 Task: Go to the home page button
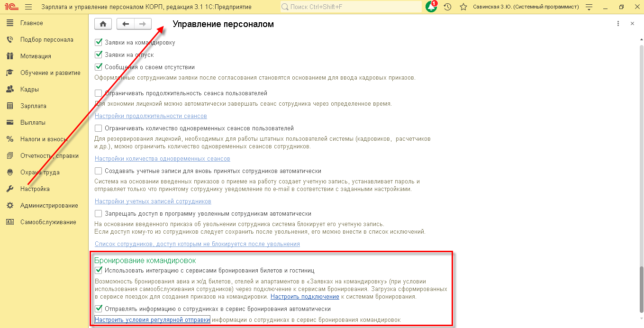coord(103,24)
